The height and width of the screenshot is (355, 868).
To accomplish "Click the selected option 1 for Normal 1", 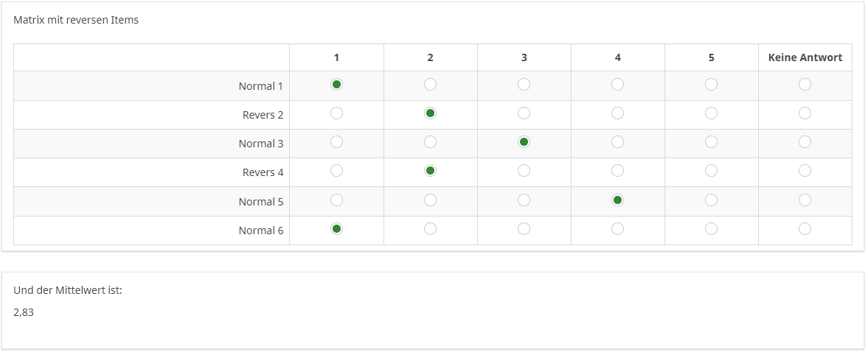I will pyautogui.click(x=336, y=85).
